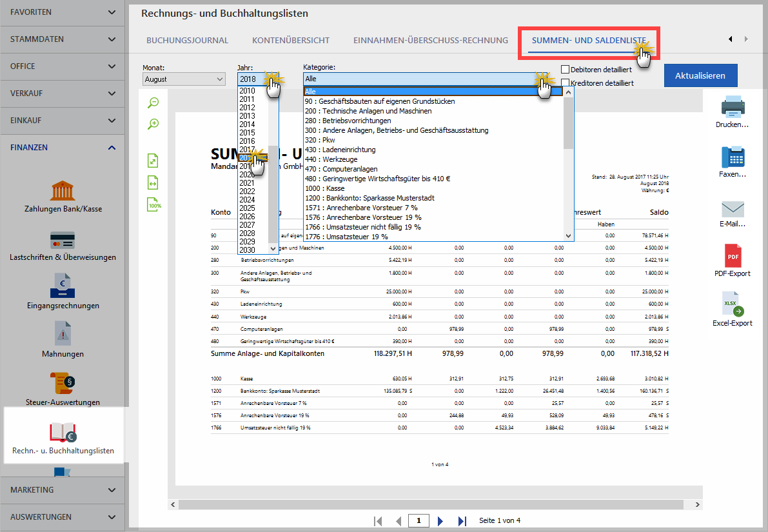Image resolution: width=768 pixels, height=532 pixels.
Task: Click the E-Mail envelope icon
Action: click(733, 209)
